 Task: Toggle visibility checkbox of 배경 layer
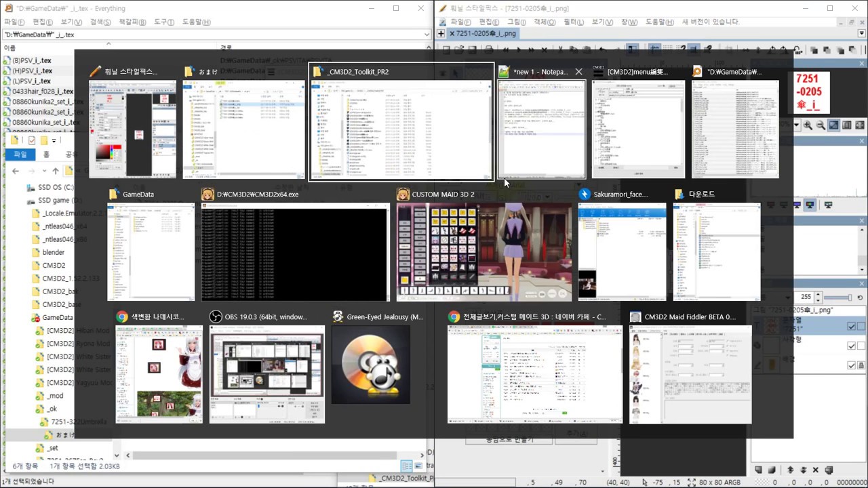click(852, 365)
